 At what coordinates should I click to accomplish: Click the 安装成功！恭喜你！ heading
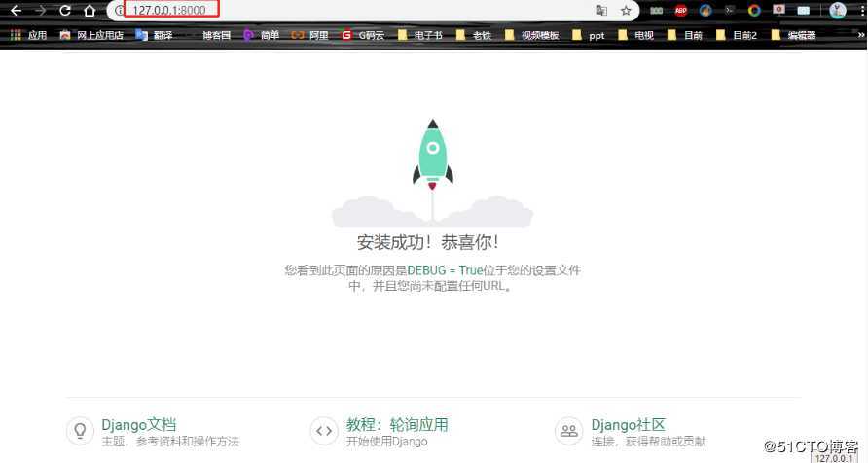[428, 242]
